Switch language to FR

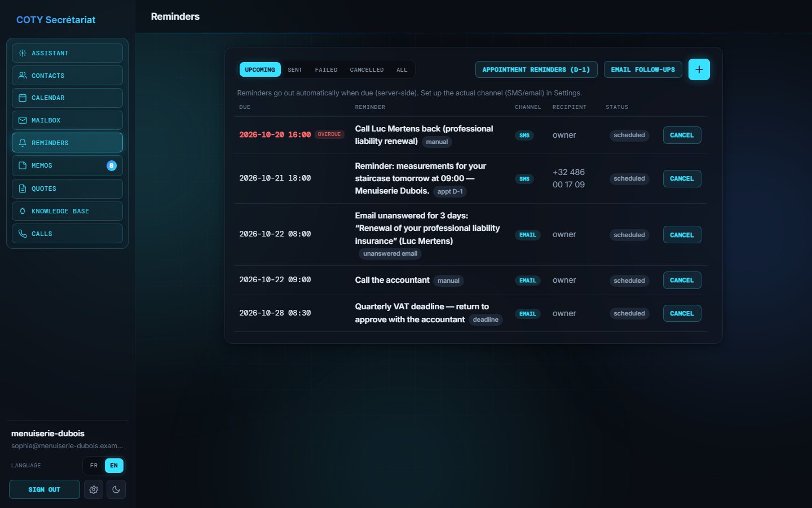[94, 466]
